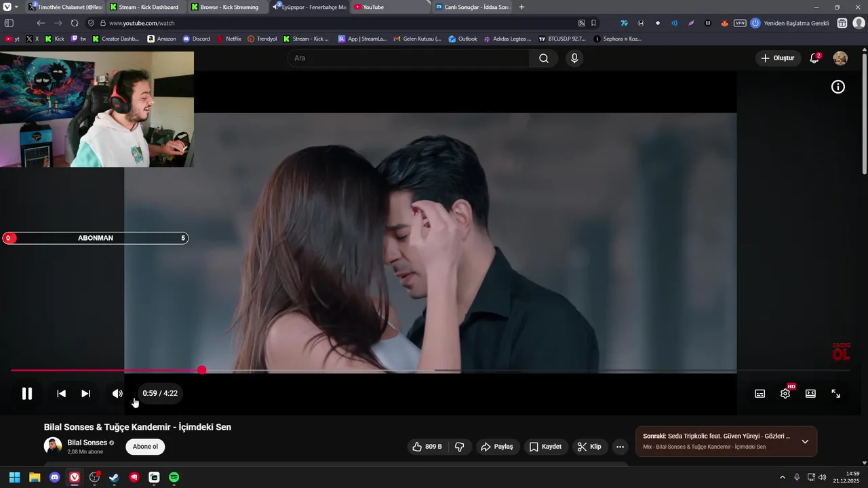Open Bilal Sonses channel name
This screenshot has width=868, height=488.
(87, 443)
